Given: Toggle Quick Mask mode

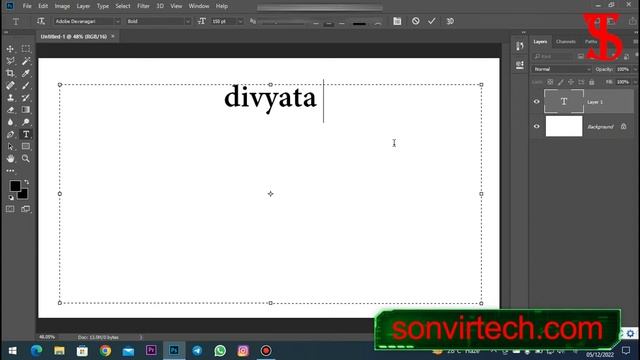Looking at the screenshot, I should click(x=10, y=209).
